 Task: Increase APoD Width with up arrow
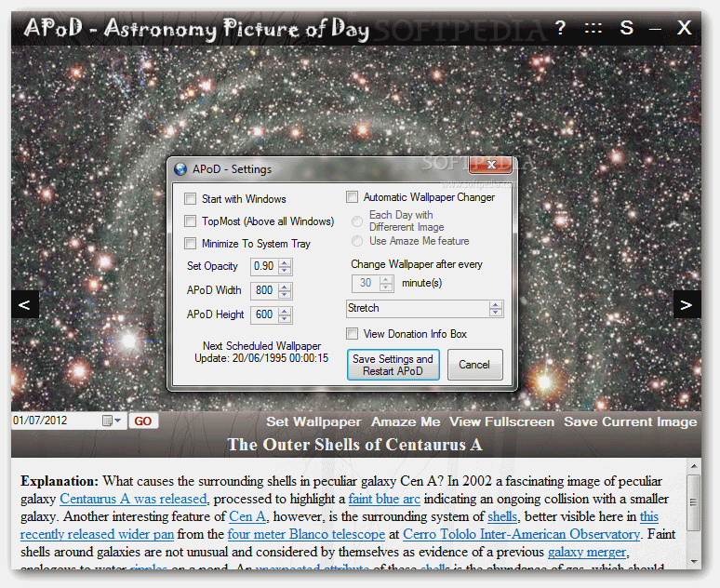click(x=285, y=287)
